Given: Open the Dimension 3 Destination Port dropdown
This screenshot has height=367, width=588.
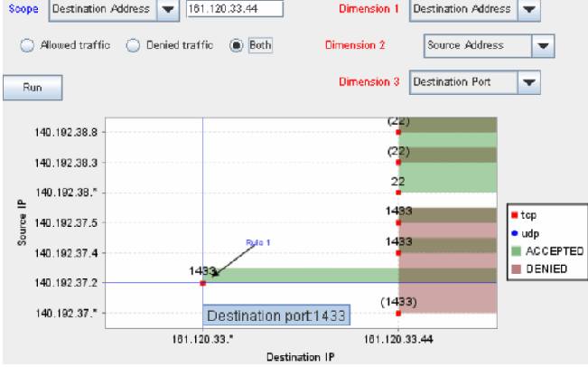Looking at the screenshot, I should point(529,82).
